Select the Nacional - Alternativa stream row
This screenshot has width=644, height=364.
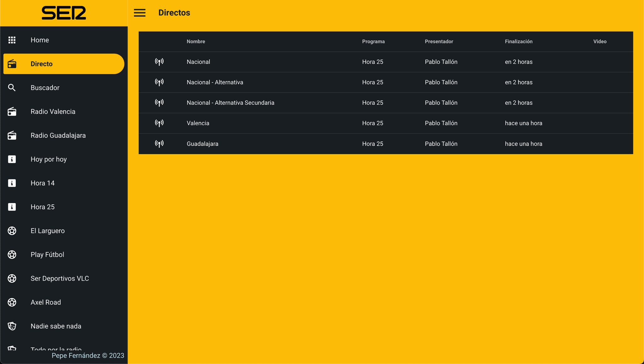[x=215, y=82]
